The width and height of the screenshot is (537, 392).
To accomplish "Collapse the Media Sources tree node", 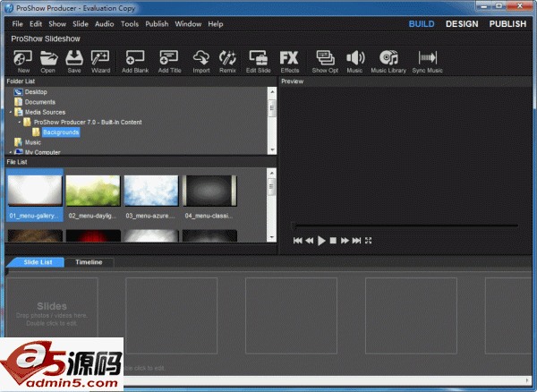I will [x=10, y=112].
